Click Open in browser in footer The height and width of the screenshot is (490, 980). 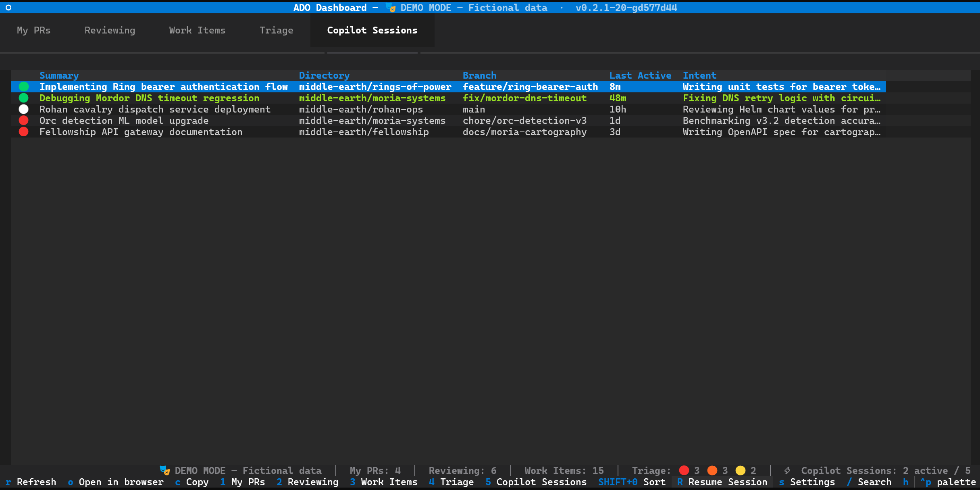pos(116,482)
